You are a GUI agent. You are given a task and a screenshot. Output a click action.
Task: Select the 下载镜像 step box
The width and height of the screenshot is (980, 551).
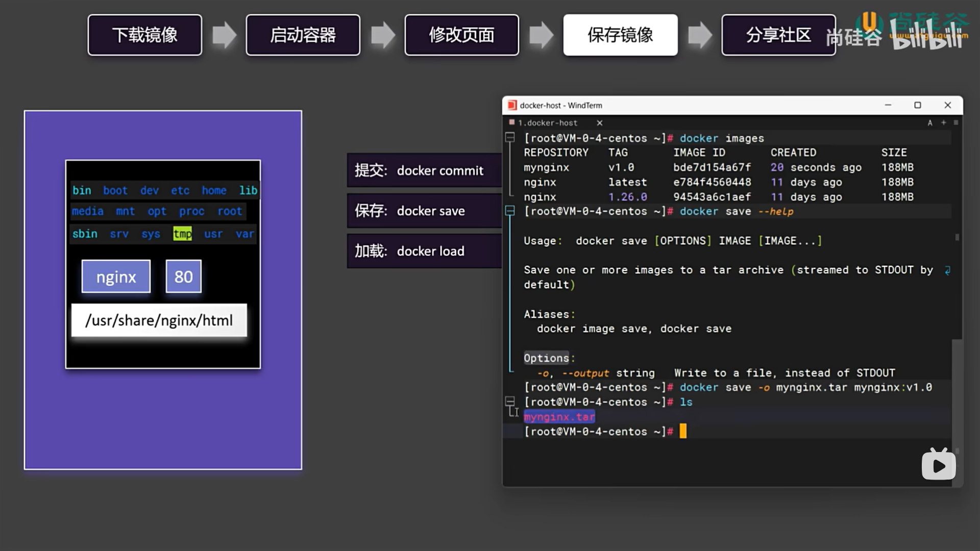tap(145, 35)
